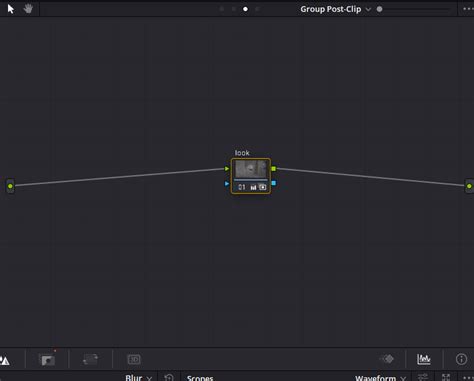Open the Keyframes palette diamond icon

click(x=388, y=359)
